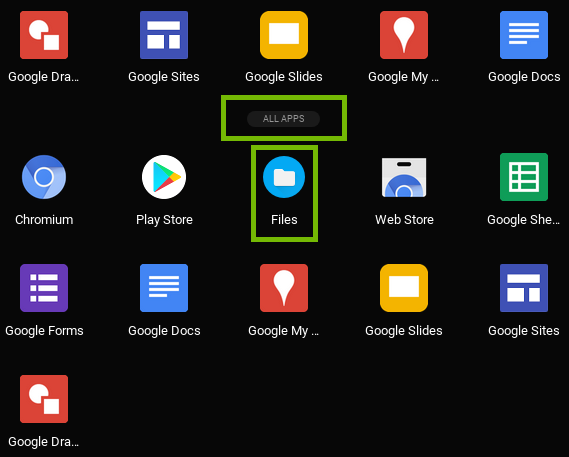This screenshot has width=569, height=457.
Task: Open the Web Store app
Action: pos(404,177)
